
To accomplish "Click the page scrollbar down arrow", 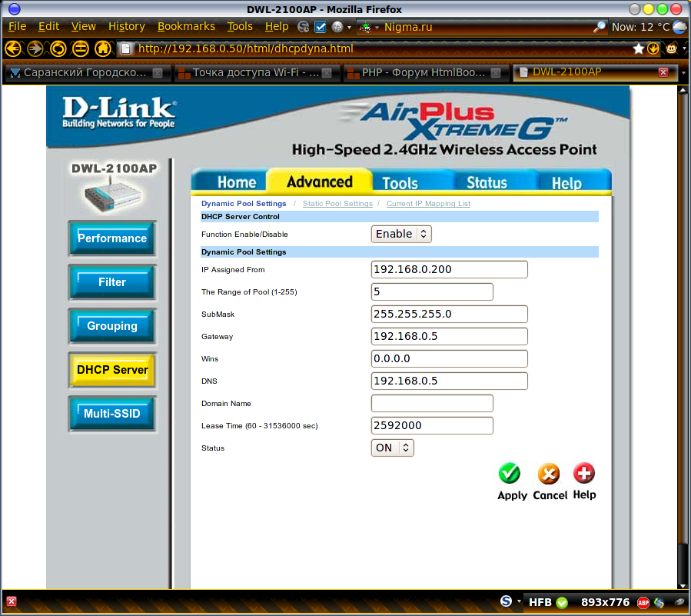I will (x=683, y=585).
